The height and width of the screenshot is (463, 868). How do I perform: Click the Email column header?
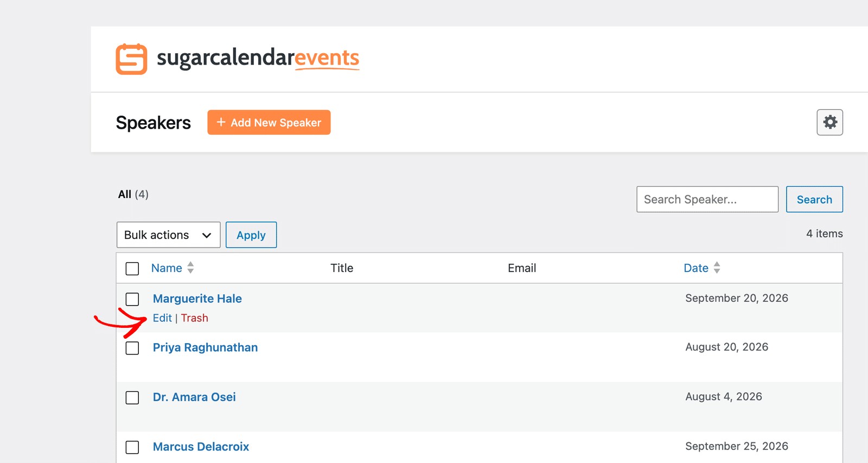pos(522,268)
